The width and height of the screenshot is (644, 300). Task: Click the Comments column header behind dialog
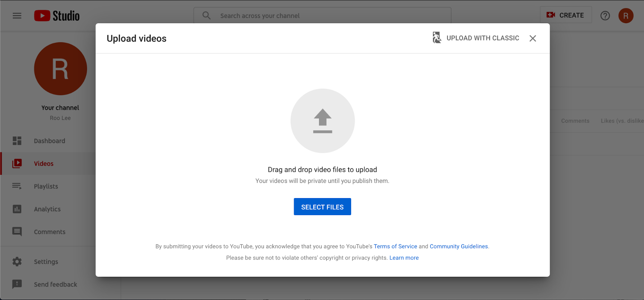click(575, 121)
